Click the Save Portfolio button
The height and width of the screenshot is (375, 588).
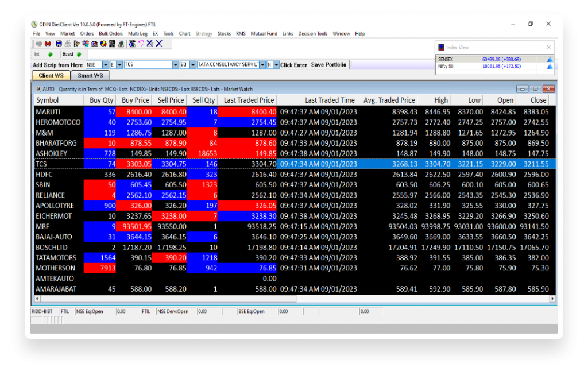(x=328, y=65)
